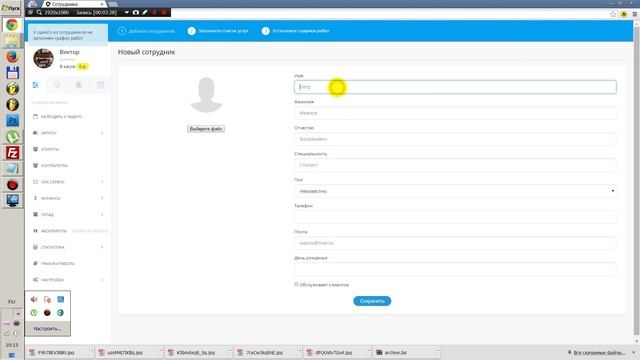Image resolution: width=640 pixels, height=360 pixels.
Task: Click the camera snapshot icon in recorder toolbar
Action: 136,13
